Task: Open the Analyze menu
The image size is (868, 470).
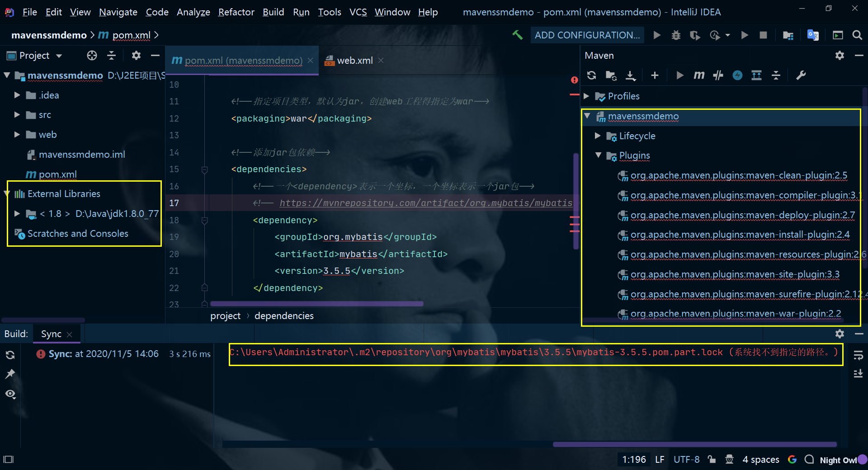Action: (x=193, y=12)
